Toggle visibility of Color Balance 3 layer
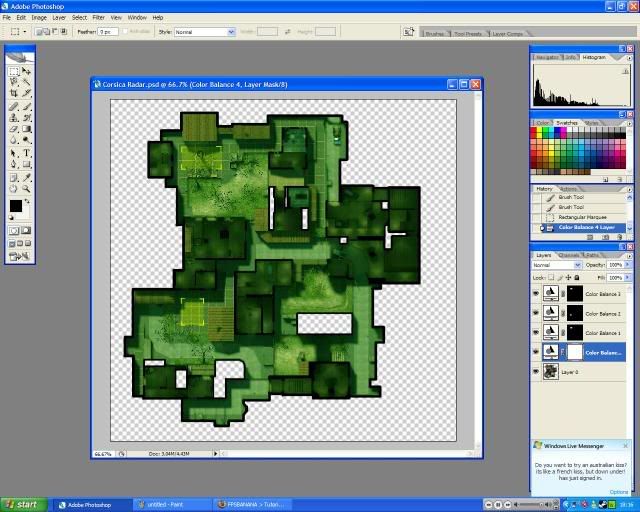The height and width of the screenshot is (512, 640). (x=536, y=295)
